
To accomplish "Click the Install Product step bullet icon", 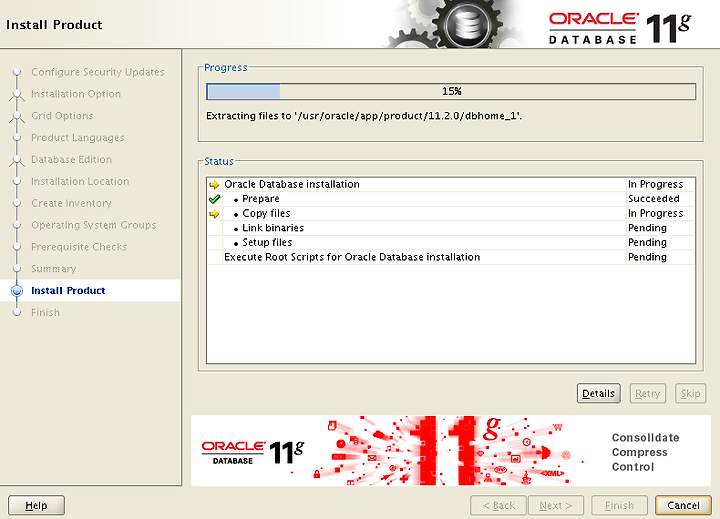I will click(x=17, y=291).
